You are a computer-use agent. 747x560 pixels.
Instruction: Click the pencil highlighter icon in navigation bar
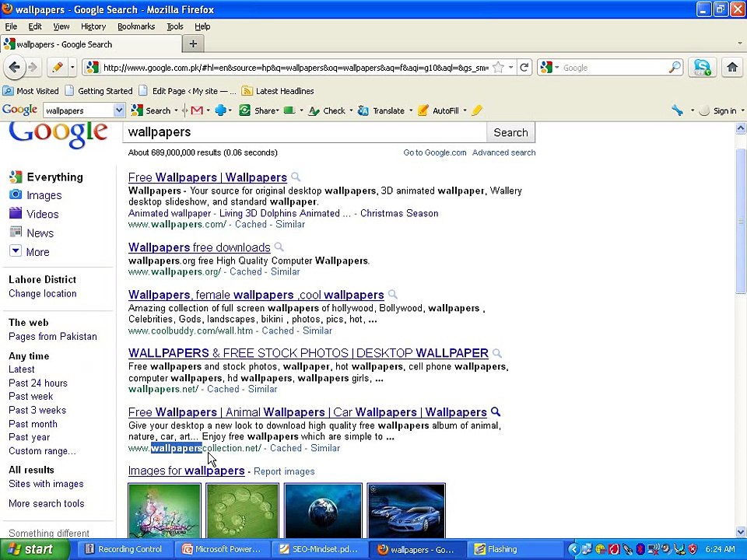(57, 68)
